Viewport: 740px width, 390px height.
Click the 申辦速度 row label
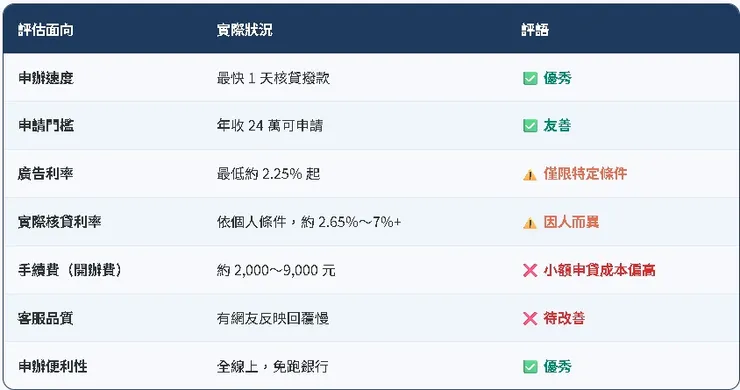(46, 78)
